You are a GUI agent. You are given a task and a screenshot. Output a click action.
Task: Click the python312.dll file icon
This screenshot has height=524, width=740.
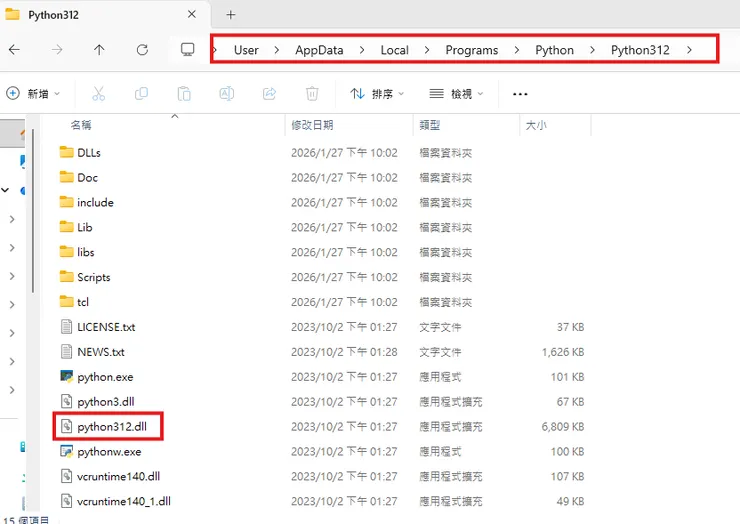[67, 426]
